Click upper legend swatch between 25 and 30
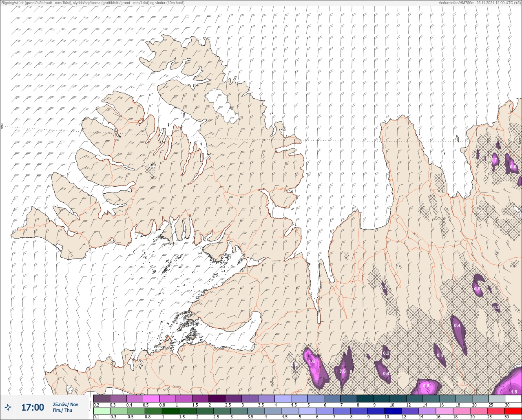Screen dimensions: 522x420 click(497, 398)
